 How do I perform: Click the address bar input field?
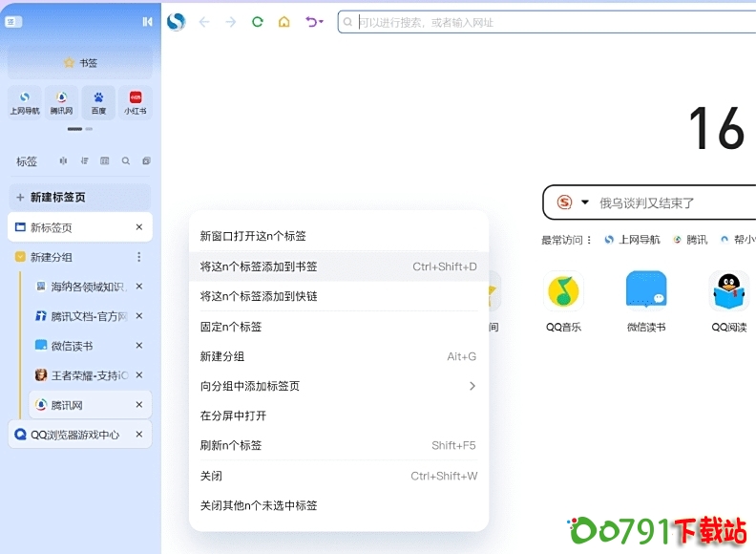tap(544, 22)
